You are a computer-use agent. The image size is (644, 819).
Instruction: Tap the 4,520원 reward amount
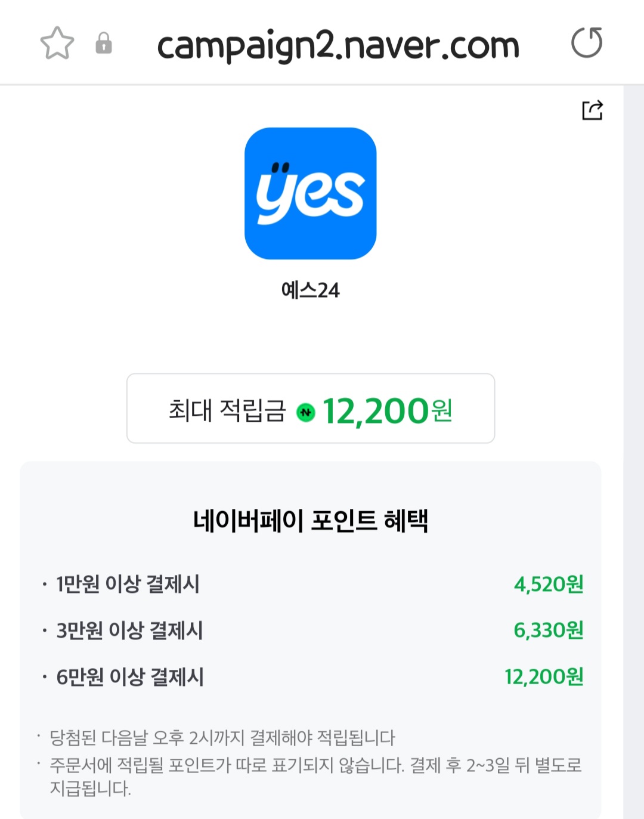549,584
